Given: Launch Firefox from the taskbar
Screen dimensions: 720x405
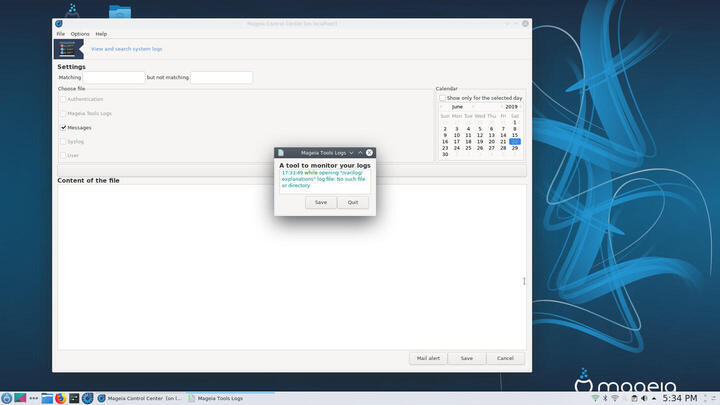Looking at the screenshot, I should [x=61, y=398].
